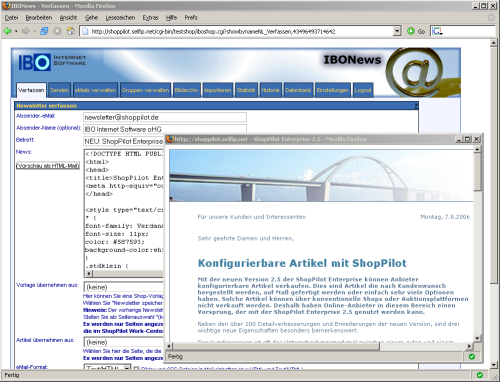This screenshot has width=500, height=382.
Task: Switch to the Gruppen verwalten tab
Action: pos(145,90)
